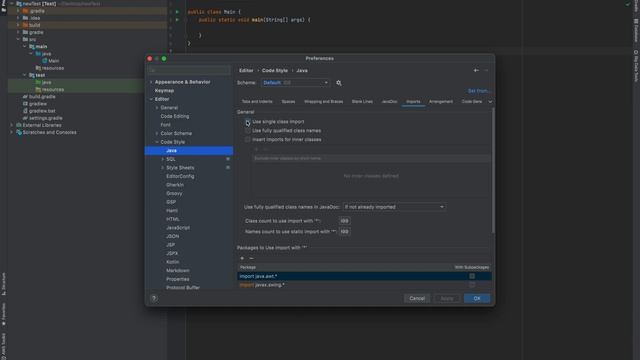Click the Scratches and Consoles icon
This screenshot has width=640, height=360.
[x=19, y=132]
